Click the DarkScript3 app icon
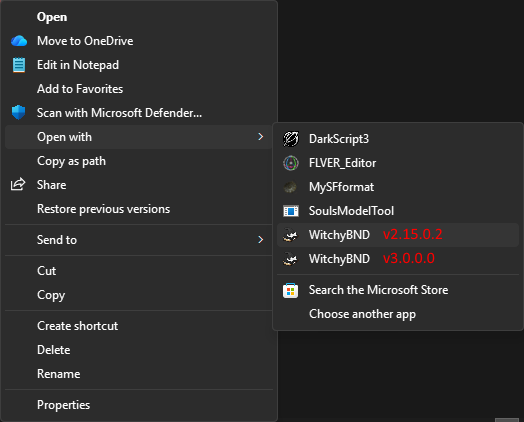 pyautogui.click(x=291, y=139)
